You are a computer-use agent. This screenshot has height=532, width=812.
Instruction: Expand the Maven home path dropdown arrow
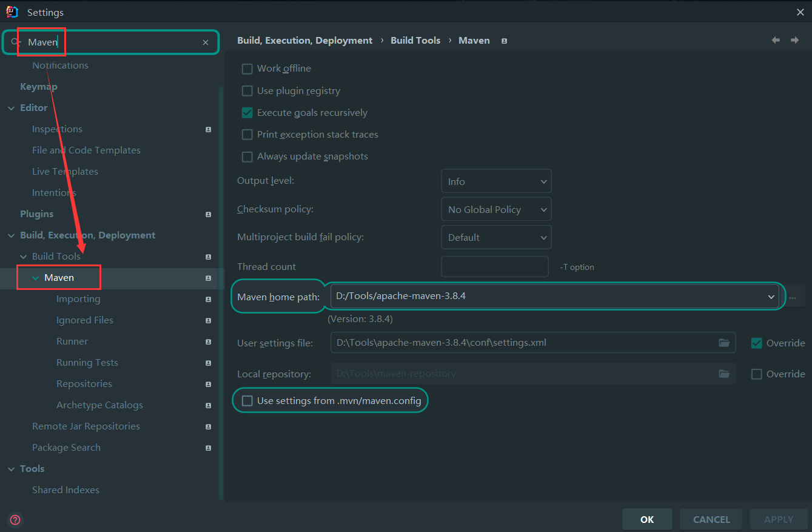pos(771,297)
